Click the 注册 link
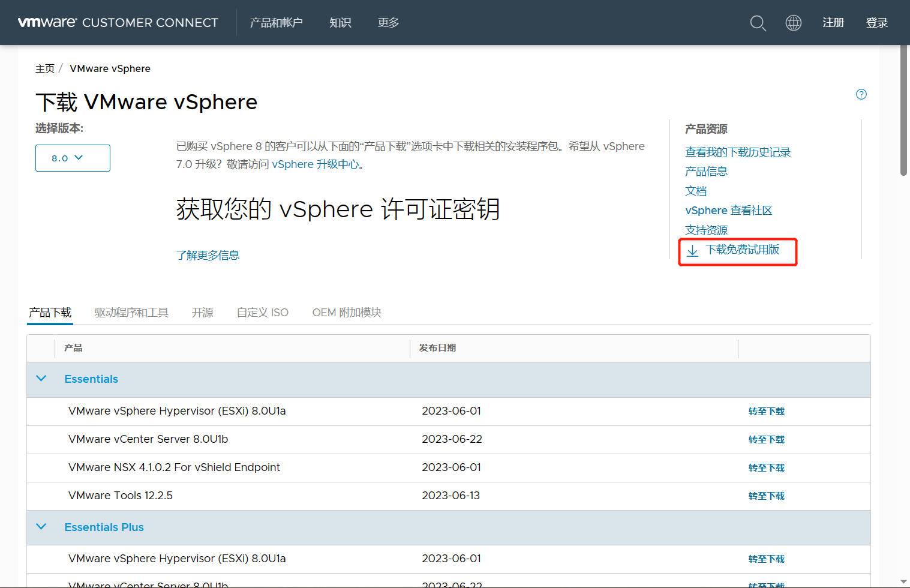The image size is (910, 588). 833,23
